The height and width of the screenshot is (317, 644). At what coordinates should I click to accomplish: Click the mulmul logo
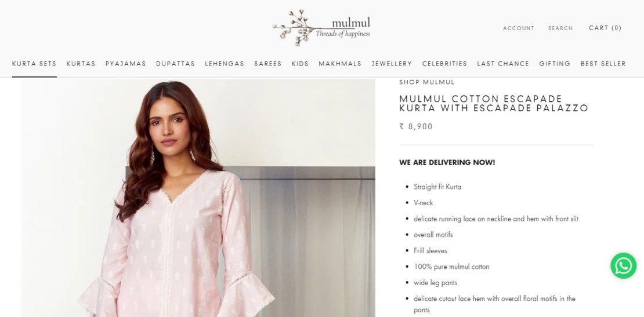tap(321, 27)
